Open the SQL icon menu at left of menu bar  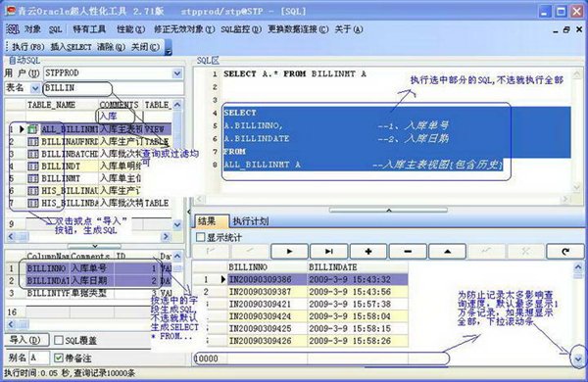pos(13,29)
